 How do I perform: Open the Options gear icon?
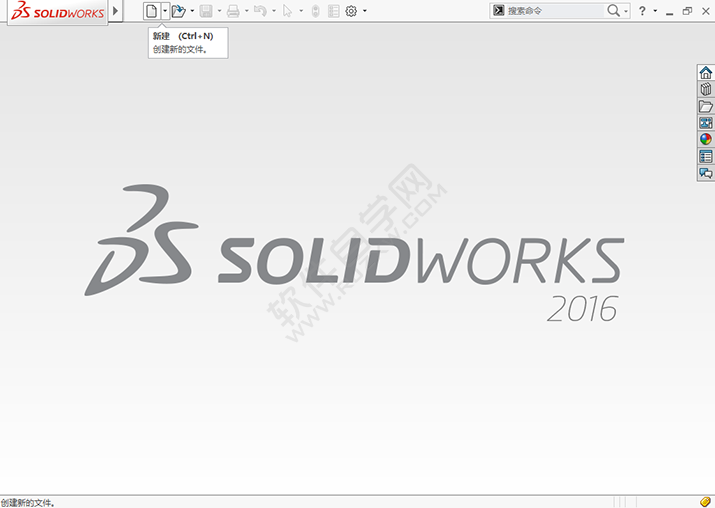point(351,11)
